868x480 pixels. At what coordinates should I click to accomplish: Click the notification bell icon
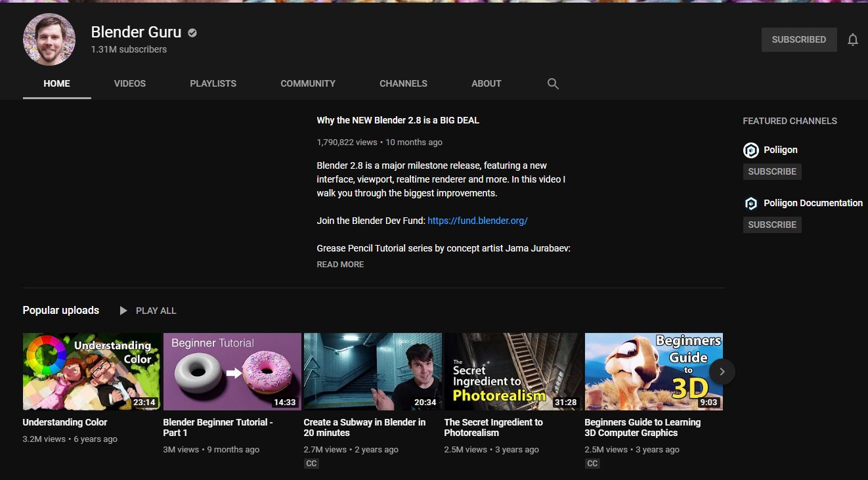[853, 39]
